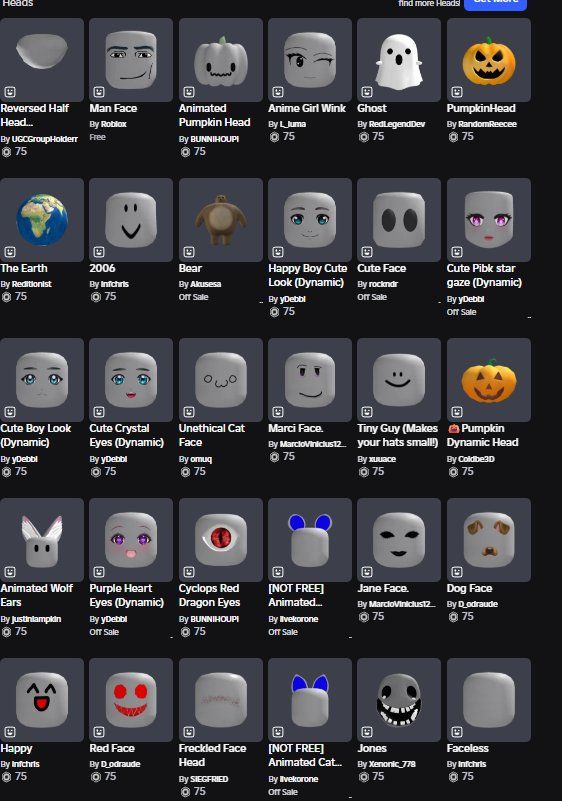Click the dynamic head badge on PumpkinHead thumbnail

[457, 92]
